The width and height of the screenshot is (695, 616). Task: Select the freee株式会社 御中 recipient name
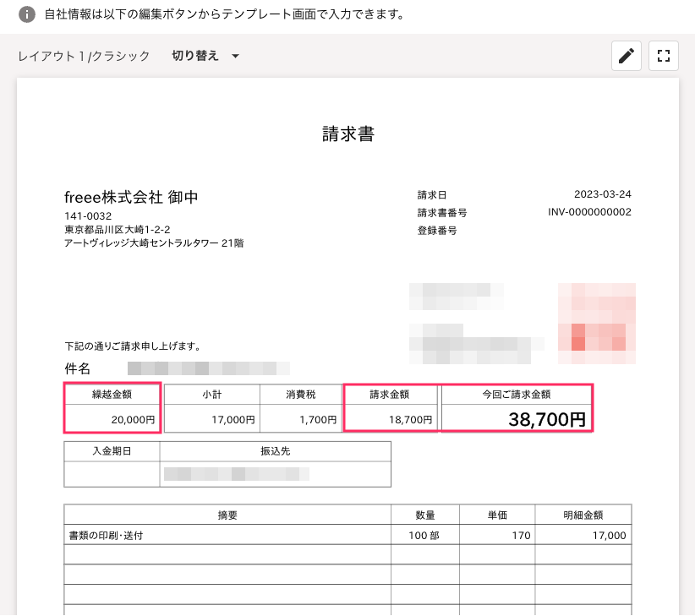[x=131, y=197]
